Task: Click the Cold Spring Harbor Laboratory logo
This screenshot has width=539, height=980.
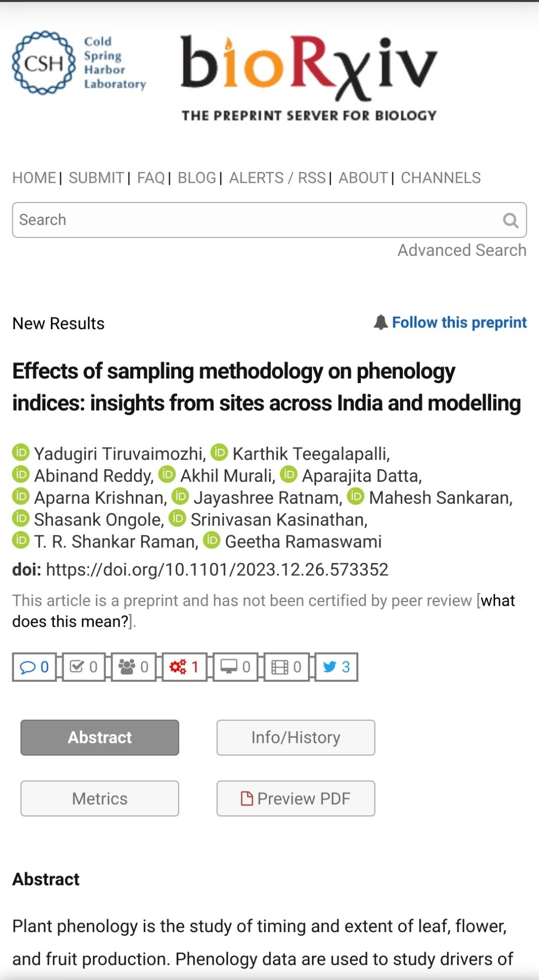Action: point(79,63)
